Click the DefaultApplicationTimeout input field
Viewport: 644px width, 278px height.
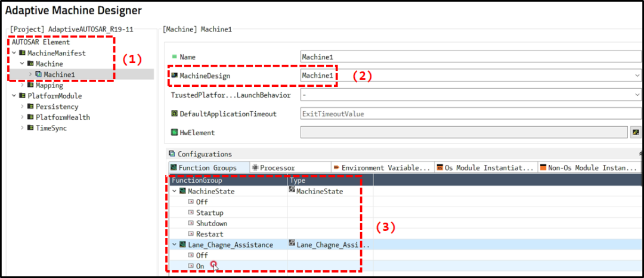click(470, 114)
